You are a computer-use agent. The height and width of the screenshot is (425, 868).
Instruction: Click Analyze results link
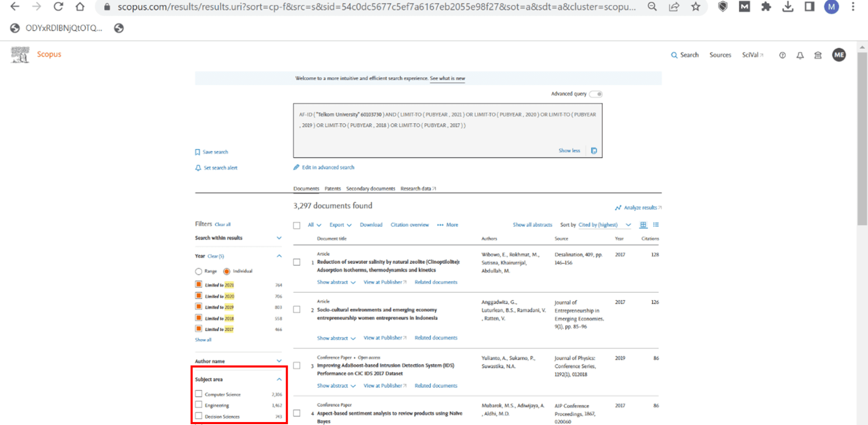click(640, 208)
